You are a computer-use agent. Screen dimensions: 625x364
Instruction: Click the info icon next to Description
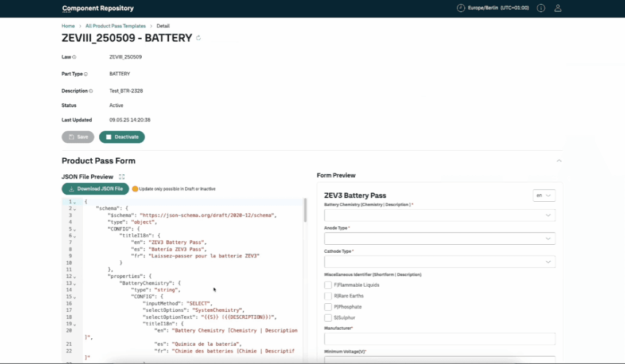[x=91, y=91]
